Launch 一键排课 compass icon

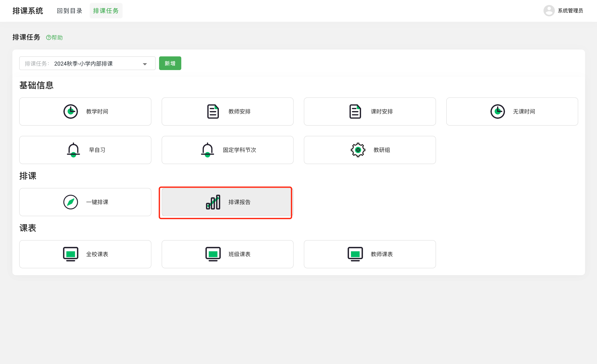coord(70,202)
